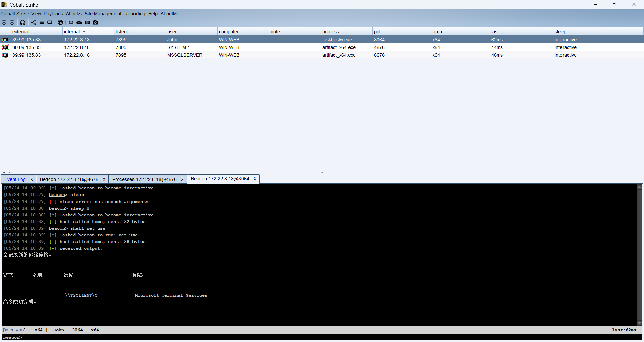Sort sessions by arch column header
The image size is (644, 342).
tap(461, 32)
